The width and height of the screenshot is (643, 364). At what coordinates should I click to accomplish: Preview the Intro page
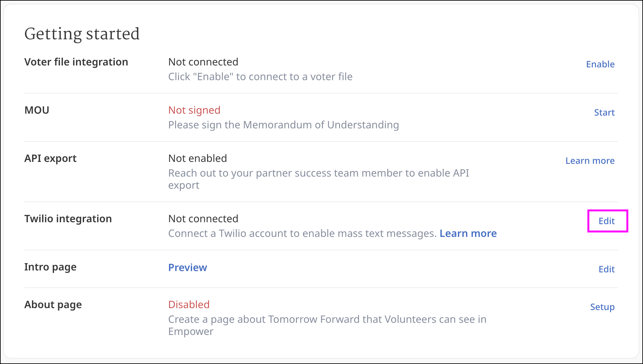click(188, 268)
